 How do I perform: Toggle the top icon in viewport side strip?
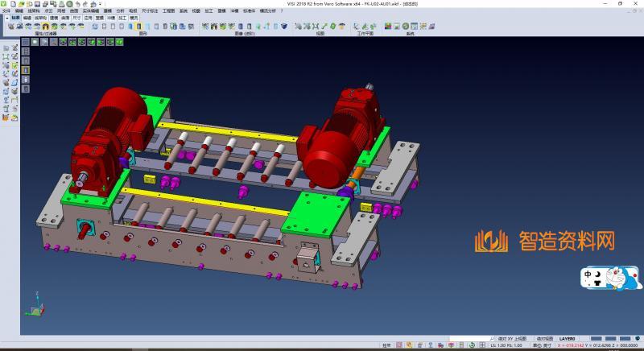[x=25, y=51]
